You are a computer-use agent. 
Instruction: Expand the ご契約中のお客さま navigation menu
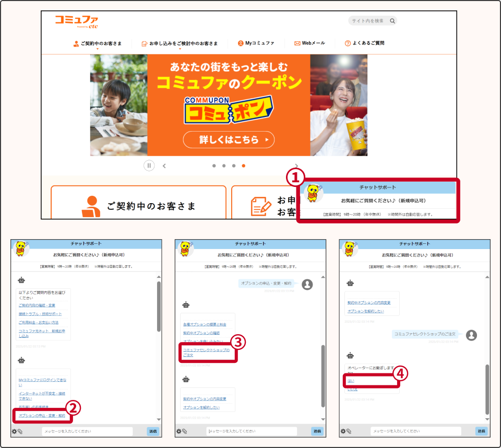pos(98,43)
